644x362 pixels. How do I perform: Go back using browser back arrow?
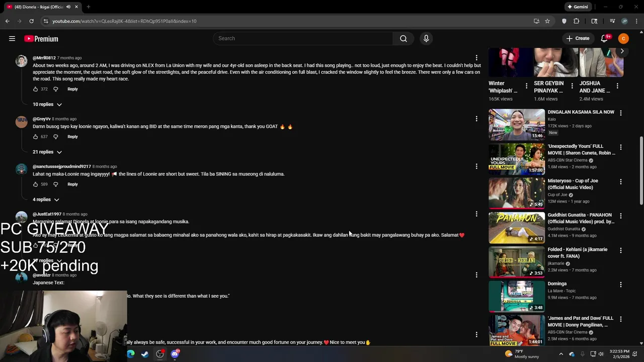7,21
